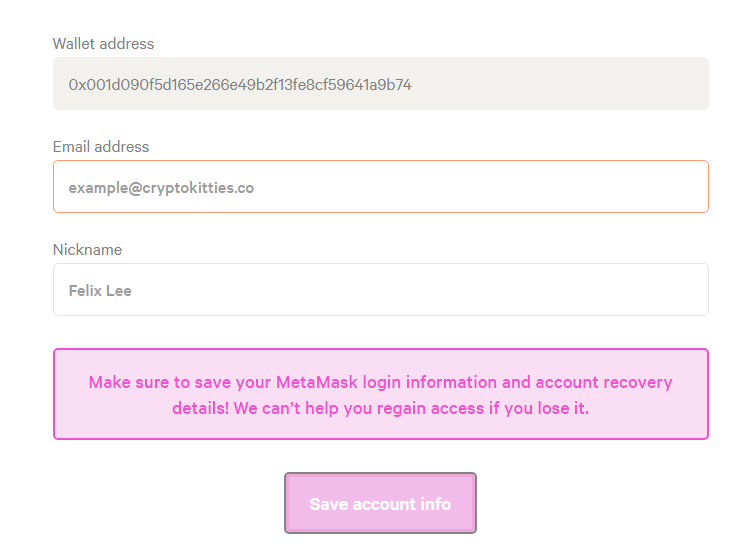The width and height of the screenshot is (741, 555).
Task: Click the Email address label
Action: [x=101, y=147]
